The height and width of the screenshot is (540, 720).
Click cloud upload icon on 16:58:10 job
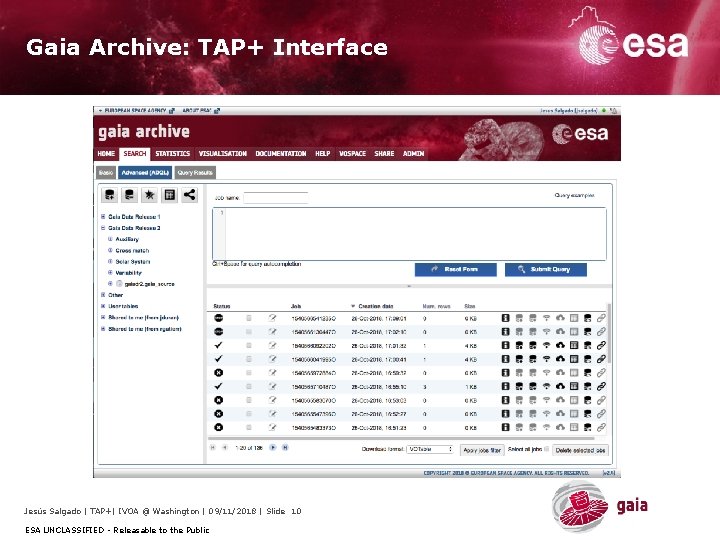(x=560, y=387)
